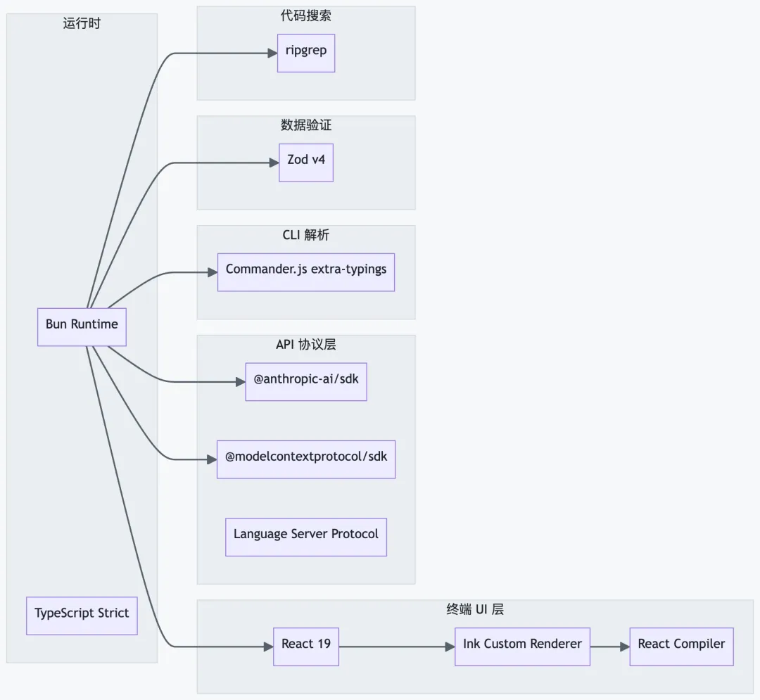The height and width of the screenshot is (700, 760).
Task: Click the API 协议层 group title
Action: tap(306, 345)
